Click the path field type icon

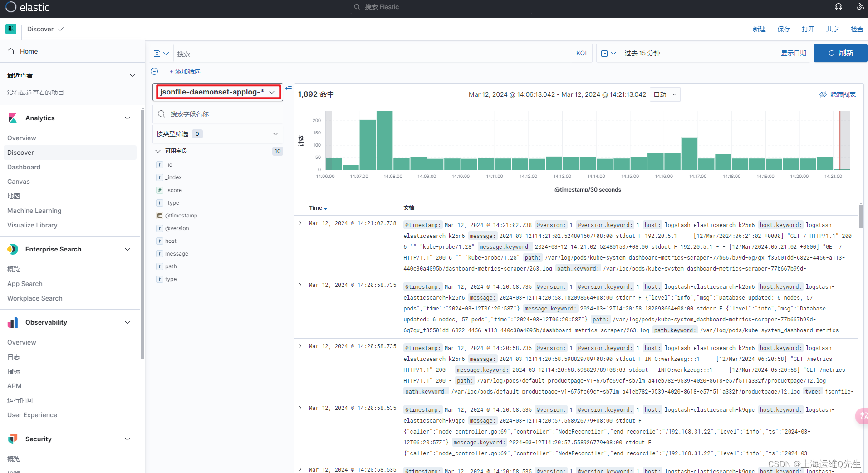click(160, 266)
